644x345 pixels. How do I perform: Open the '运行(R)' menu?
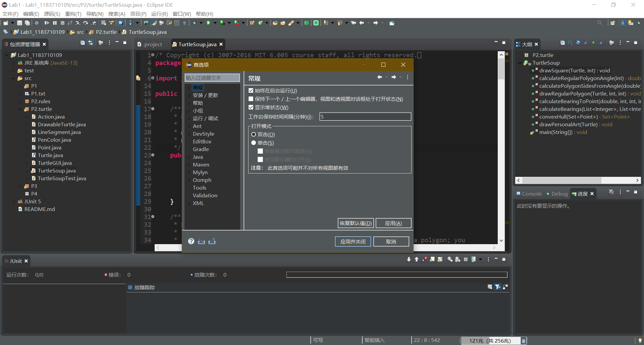pyautogui.click(x=159, y=14)
